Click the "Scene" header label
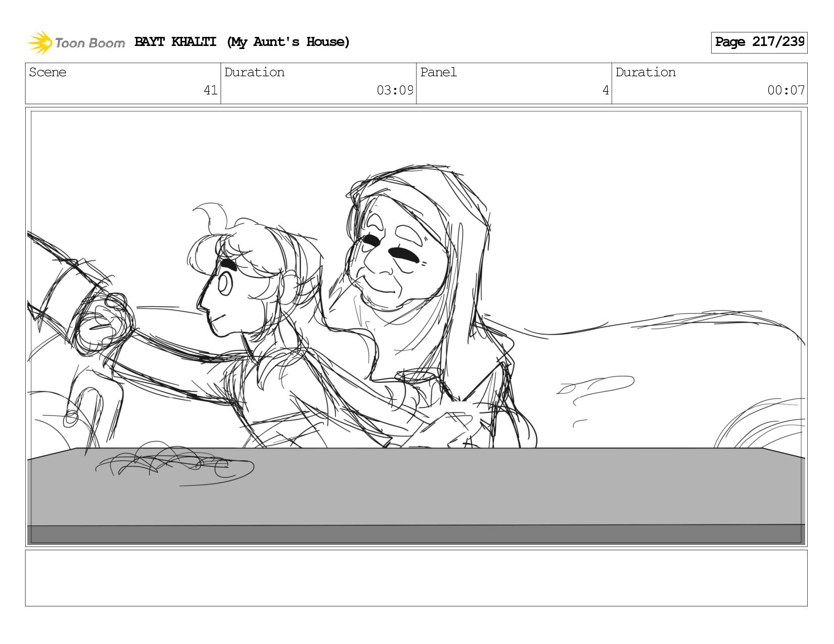The width and height of the screenshot is (834, 644). click(x=48, y=72)
